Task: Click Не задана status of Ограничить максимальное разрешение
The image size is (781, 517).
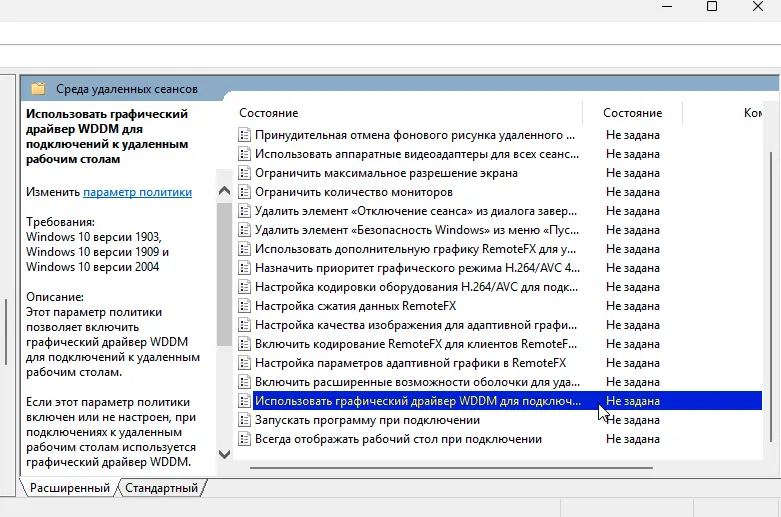Action: (x=633, y=173)
